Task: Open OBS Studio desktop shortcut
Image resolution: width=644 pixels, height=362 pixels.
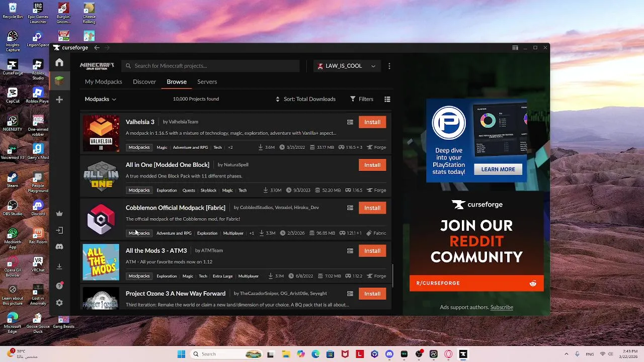Action: [13, 207]
